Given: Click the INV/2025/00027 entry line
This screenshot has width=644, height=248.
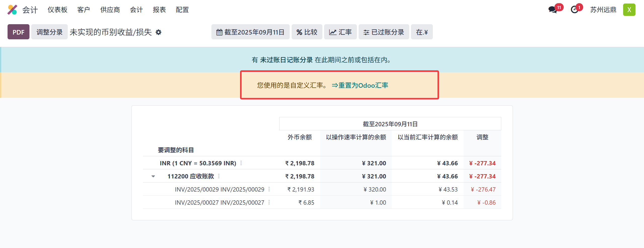Looking at the screenshot, I should [x=219, y=202].
